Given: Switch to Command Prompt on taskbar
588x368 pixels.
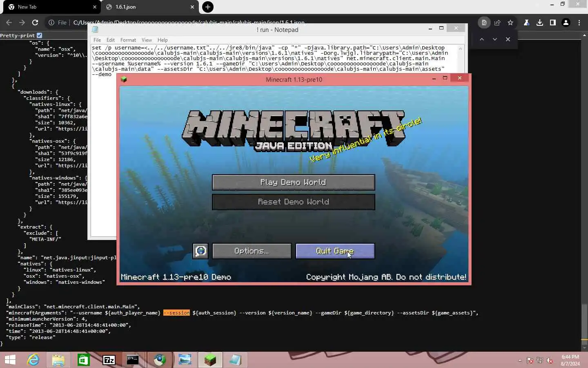Looking at the screenshot, I should pos(133,360).
